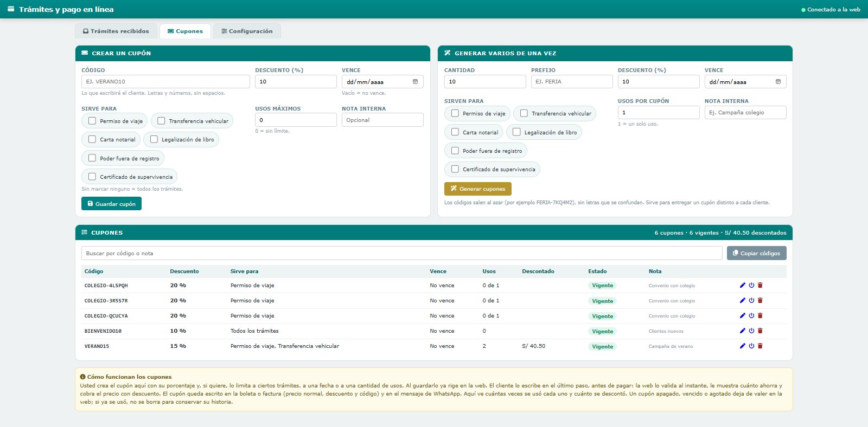This screenshot has width=868, height=427.
Task: Click the 'S/ 40.50' discounted amount cell
Action: tap(534, 346)
